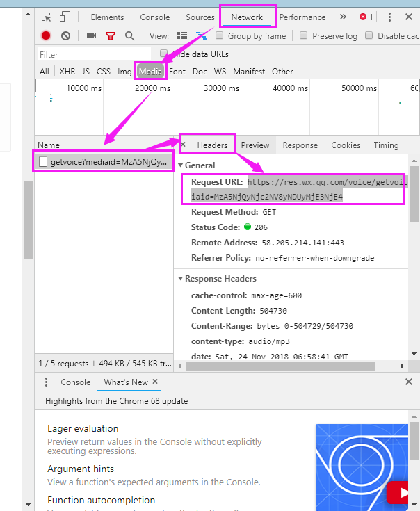Filter requests by Other
The height and width of the screenshot is (511, 420).
282,72
